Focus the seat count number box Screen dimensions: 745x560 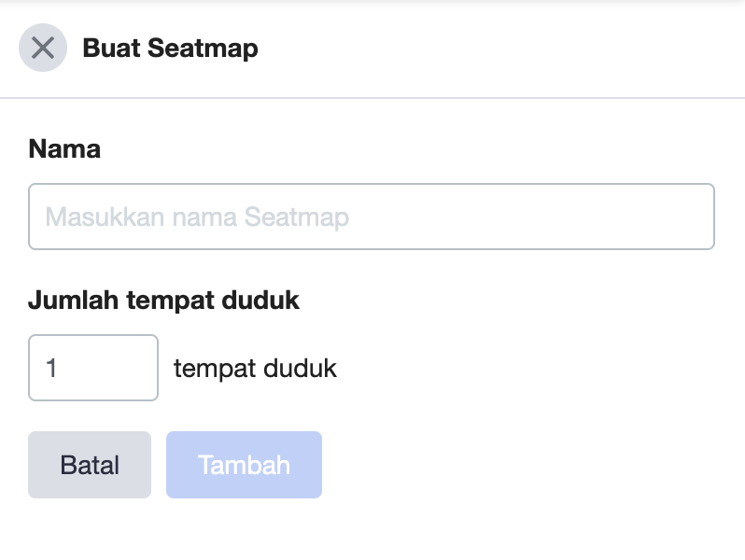93,368
